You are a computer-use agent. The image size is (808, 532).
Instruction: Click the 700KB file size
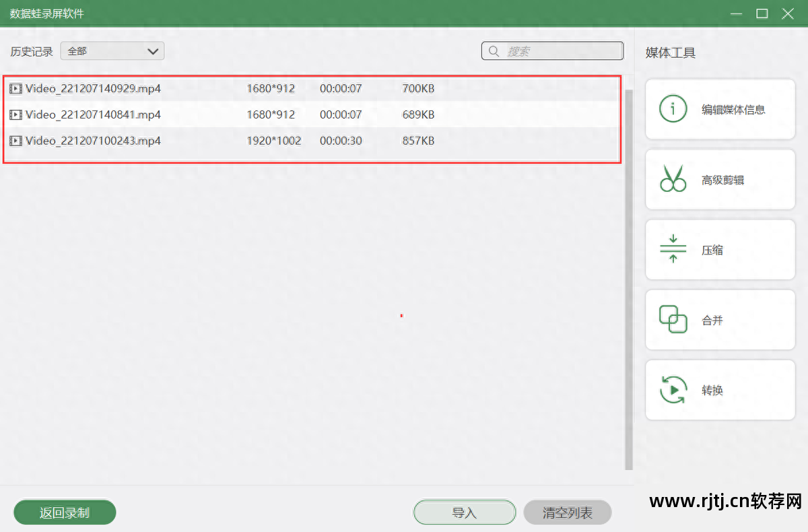tap(418, 88)
